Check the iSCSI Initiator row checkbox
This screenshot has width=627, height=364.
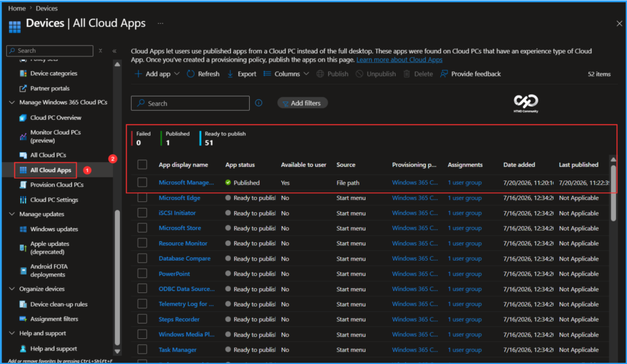click(142, 213)
